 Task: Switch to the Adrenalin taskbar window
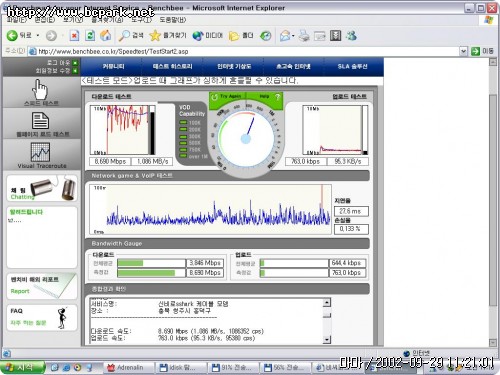click(129, 367)
